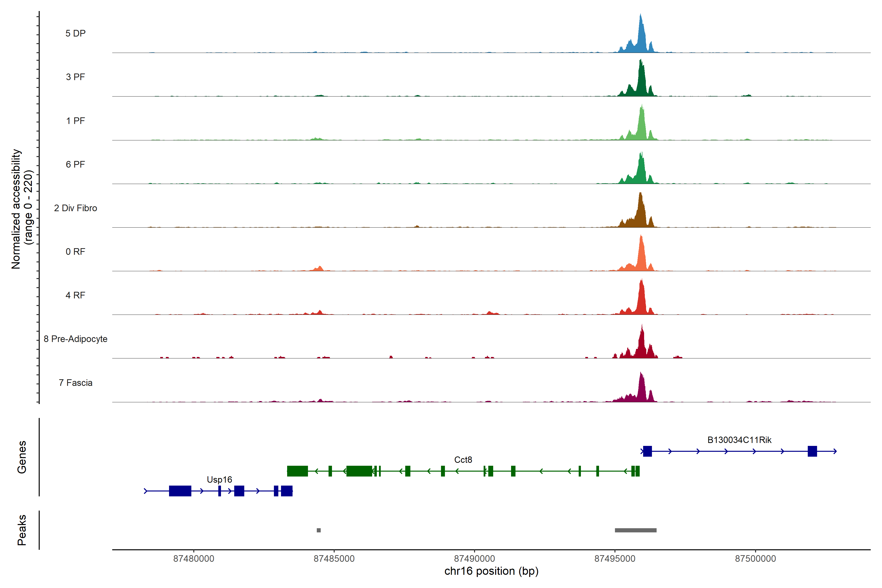Click the first blue Usp16 exon block
Viewport: 882px width, 588px height.
180,491
